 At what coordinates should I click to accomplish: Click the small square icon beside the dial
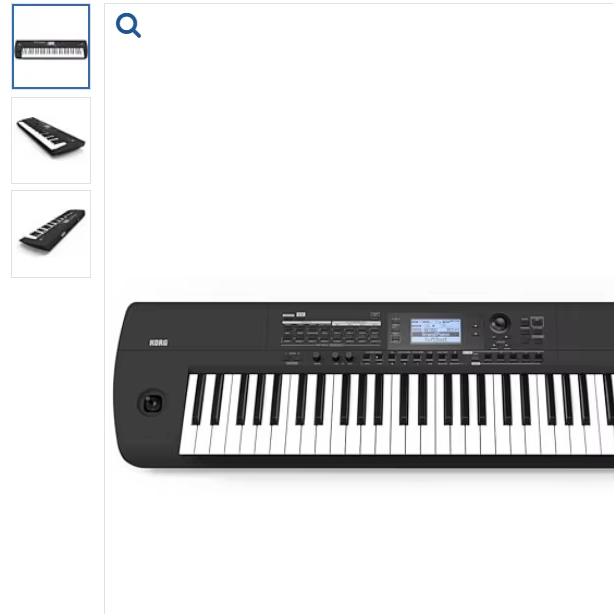coord(537,322)
